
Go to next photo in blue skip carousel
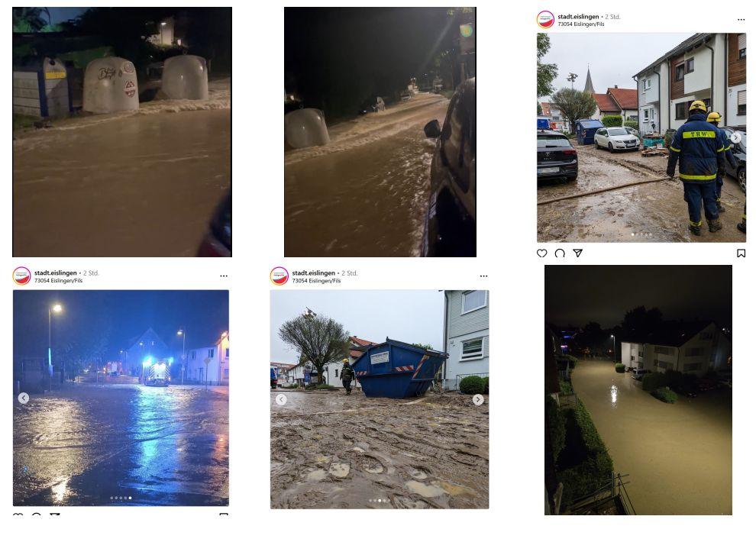click(478, 399)
